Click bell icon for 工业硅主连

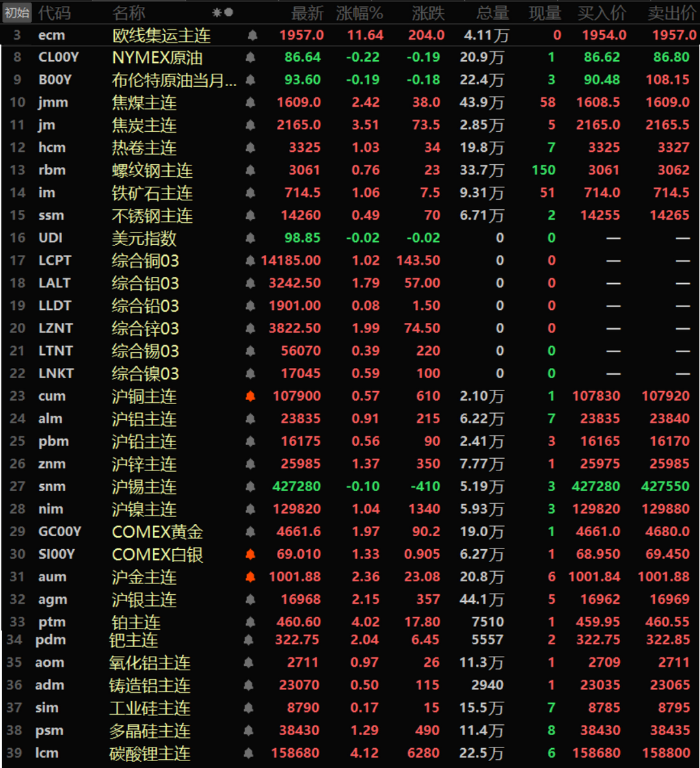[248, 708]
